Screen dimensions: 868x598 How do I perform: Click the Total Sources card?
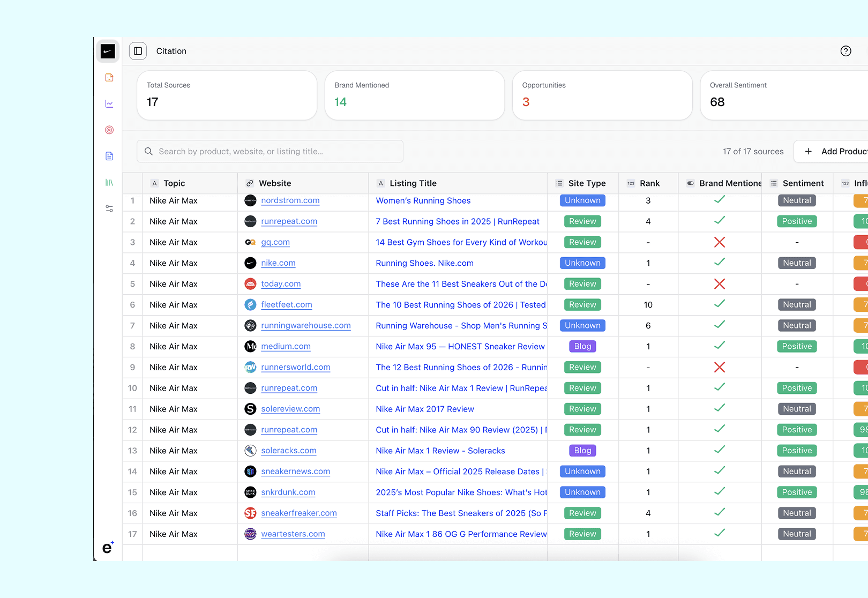227,95
